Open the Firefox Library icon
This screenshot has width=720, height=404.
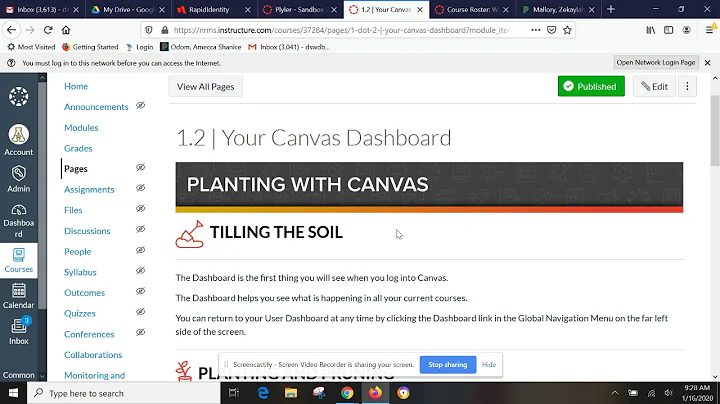tap(651, 30)
